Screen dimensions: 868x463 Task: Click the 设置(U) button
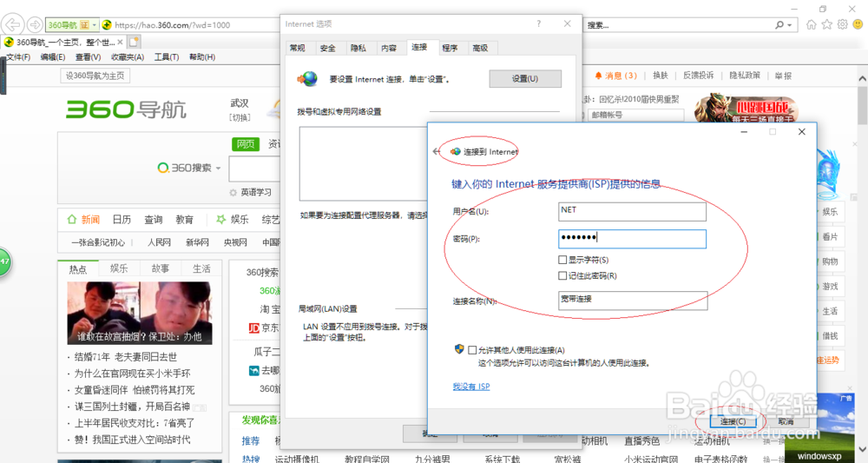(x=525, y=79)
